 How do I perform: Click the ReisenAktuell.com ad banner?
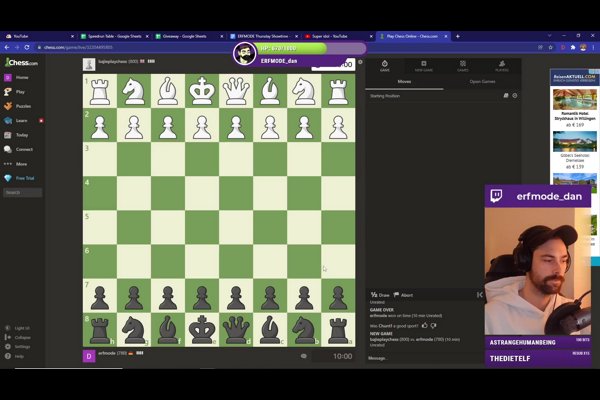tap(575, 77)
